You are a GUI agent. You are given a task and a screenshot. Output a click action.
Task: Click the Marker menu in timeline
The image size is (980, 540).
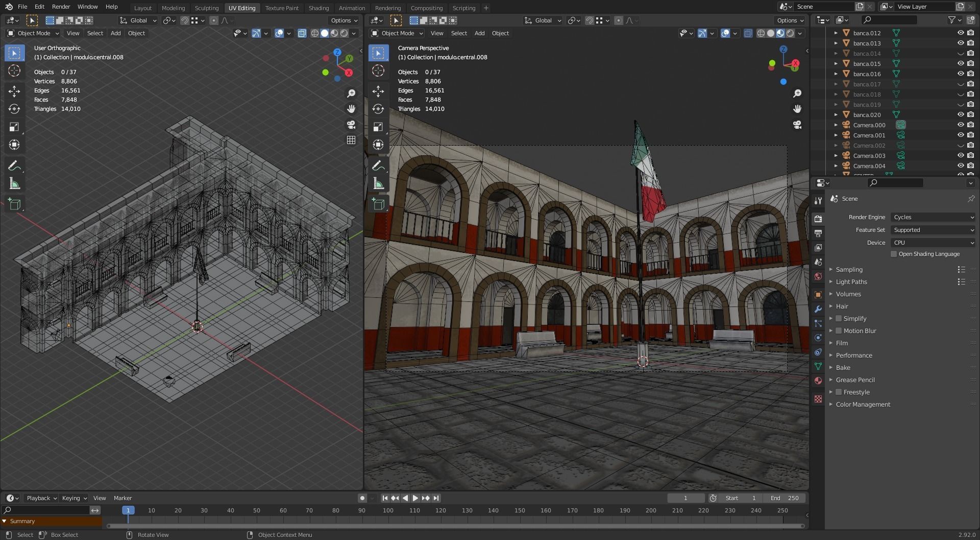pos(122,498)
